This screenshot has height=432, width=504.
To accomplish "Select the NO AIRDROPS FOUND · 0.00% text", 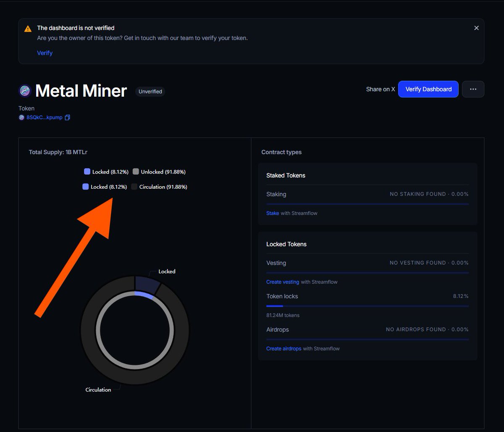I will point(427,329).
